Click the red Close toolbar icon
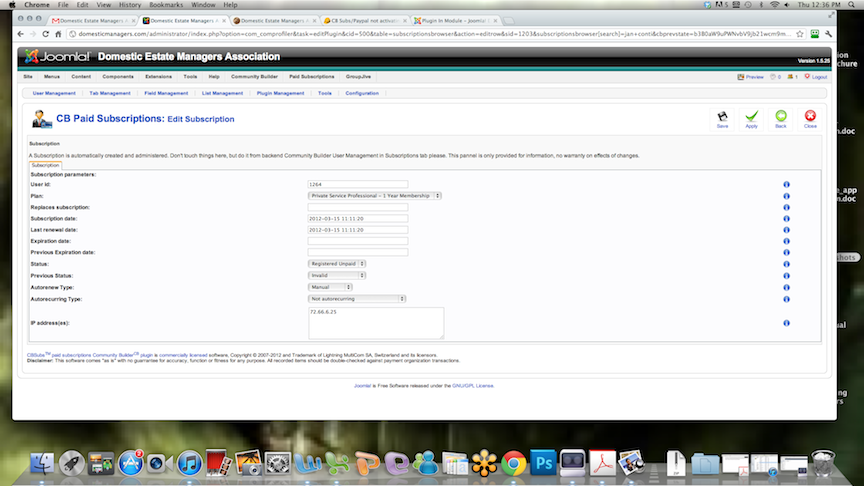Screen dimensions: 864x486 (810, 119)
